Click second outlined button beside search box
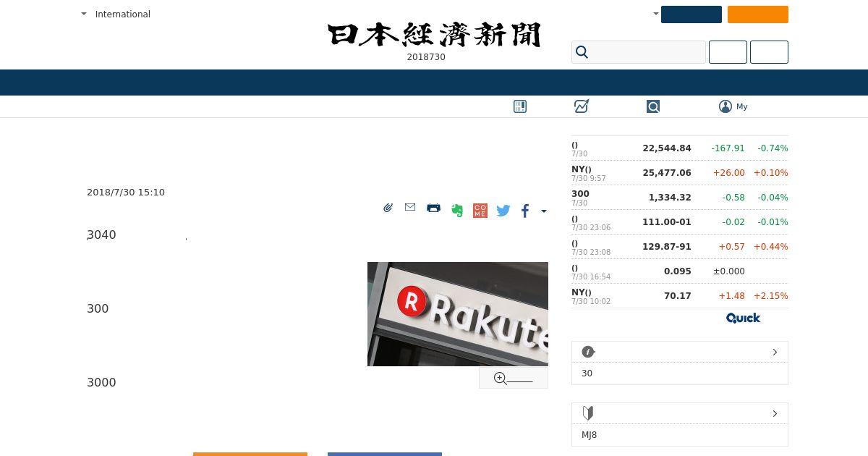 pyautogui.click(x=769, y=52)
